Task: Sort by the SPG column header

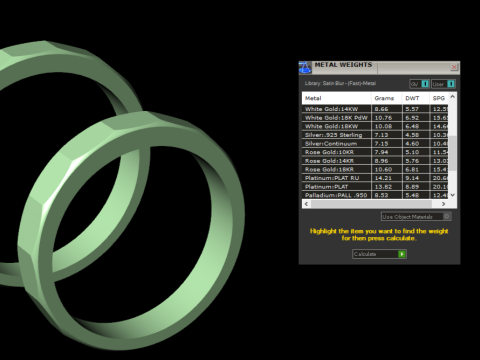Action: [439, 98]
